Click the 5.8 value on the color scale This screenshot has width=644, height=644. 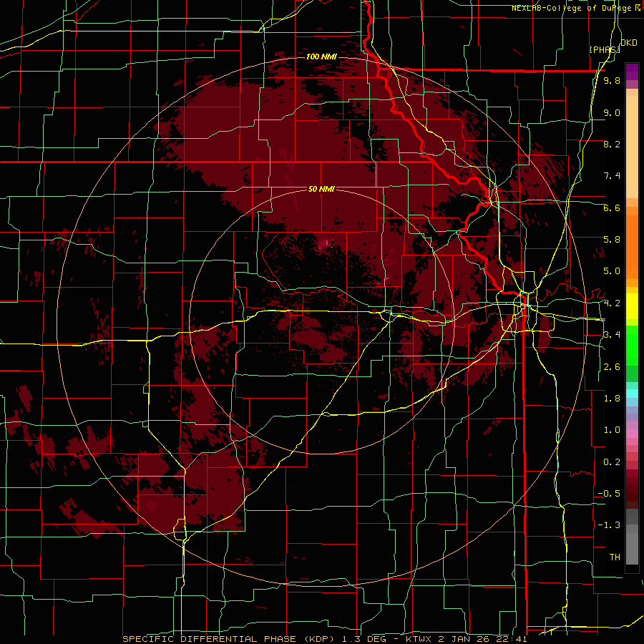pyautogui.click(x=612, y=240)
